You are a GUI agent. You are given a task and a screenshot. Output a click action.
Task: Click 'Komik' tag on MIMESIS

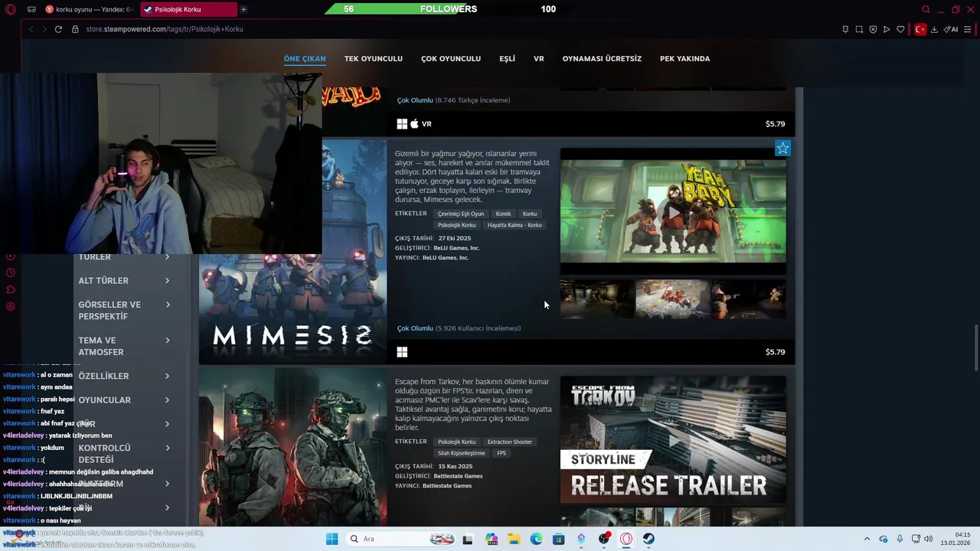pos(503,214)
